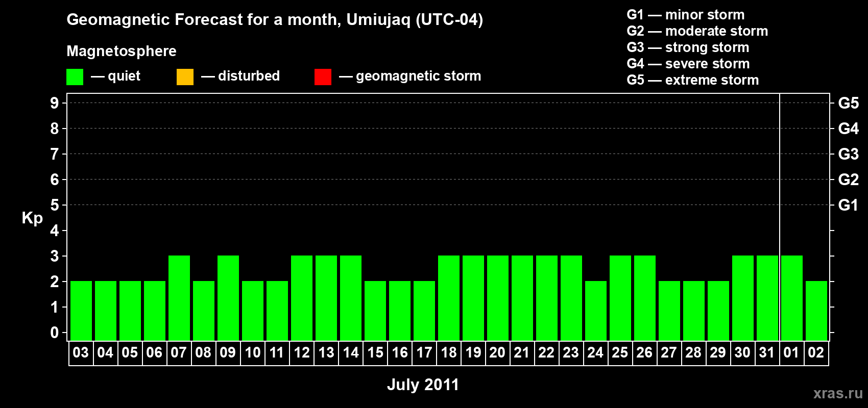
Task: Click the G5 axis label
Action: pos(848,103)
